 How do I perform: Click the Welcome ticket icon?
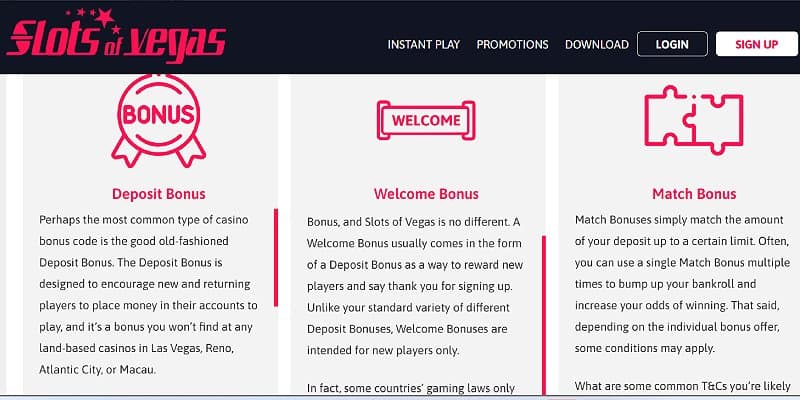click(426, 120)
